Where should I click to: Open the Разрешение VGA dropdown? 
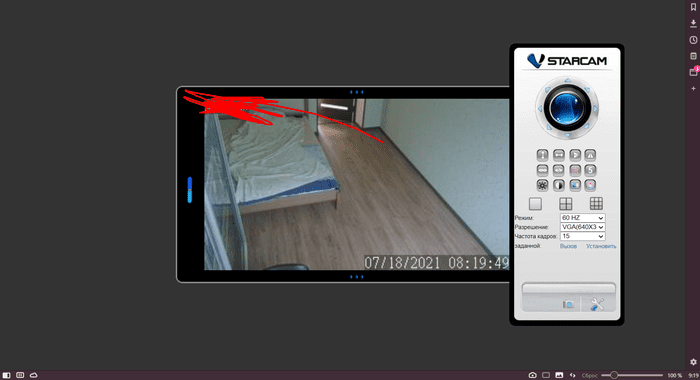tap(583, 227)
